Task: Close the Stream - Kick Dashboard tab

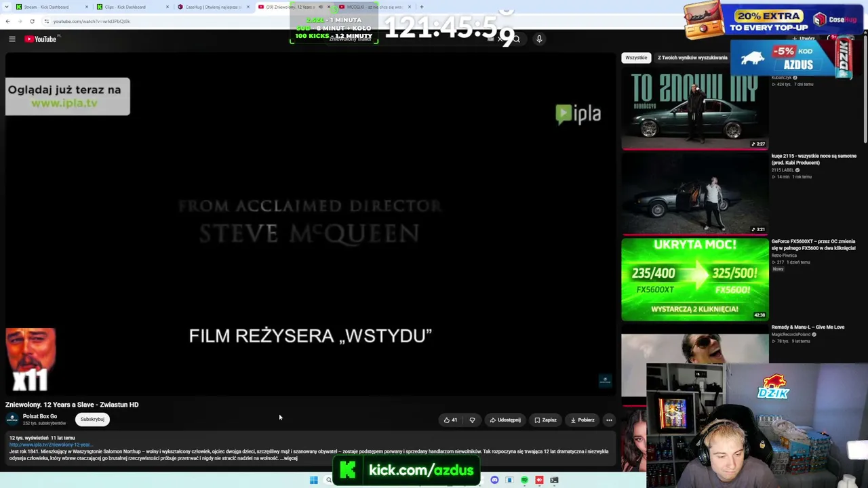Action: point(87,7)
